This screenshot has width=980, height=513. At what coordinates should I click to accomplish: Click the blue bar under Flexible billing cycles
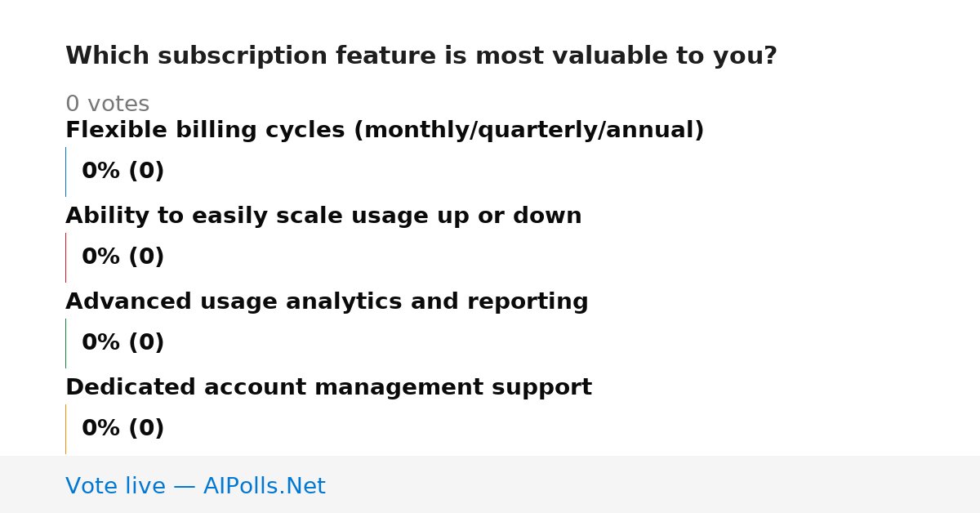(x=65, y=172)
